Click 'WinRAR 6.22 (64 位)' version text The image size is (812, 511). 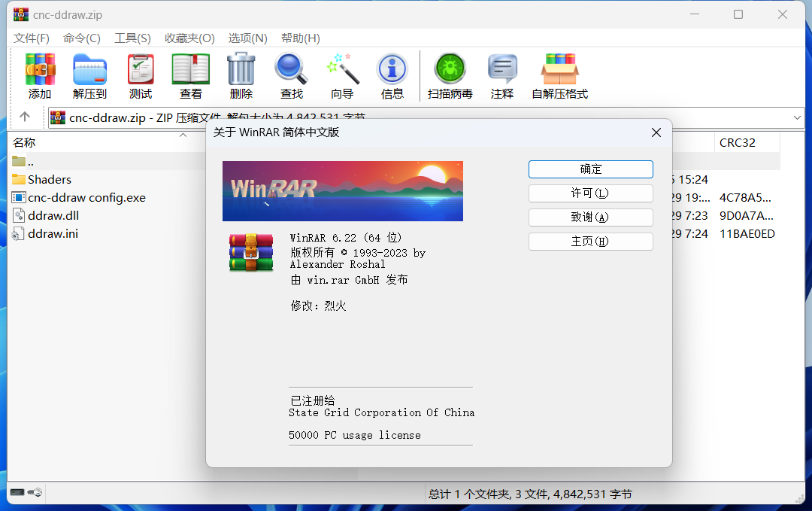(346, 238)
